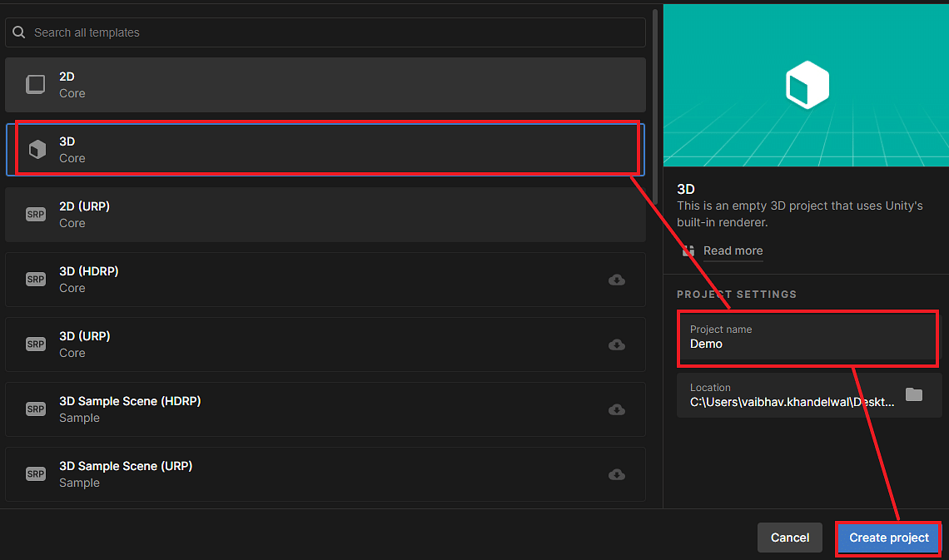
Task: Download the 3D (HDRP) template
Action: coord(617,280)
